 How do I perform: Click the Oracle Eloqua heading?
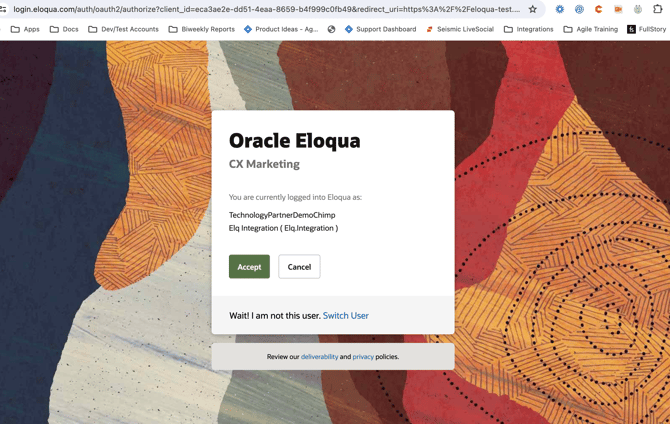294,141
